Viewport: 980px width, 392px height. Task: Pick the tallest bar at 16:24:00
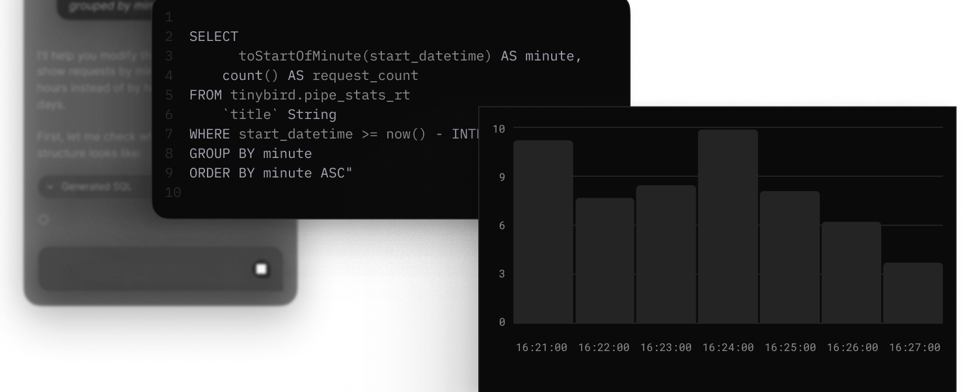tap(728, 226)
